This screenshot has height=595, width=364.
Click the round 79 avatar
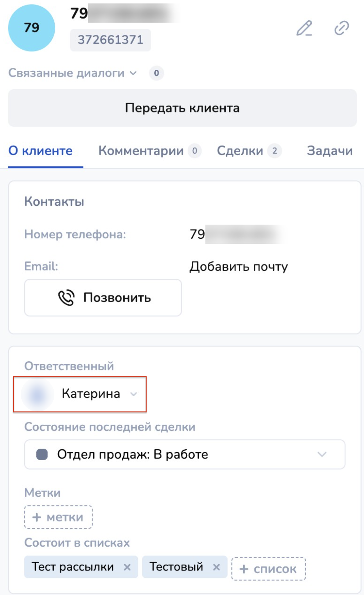tap(32, 28)
